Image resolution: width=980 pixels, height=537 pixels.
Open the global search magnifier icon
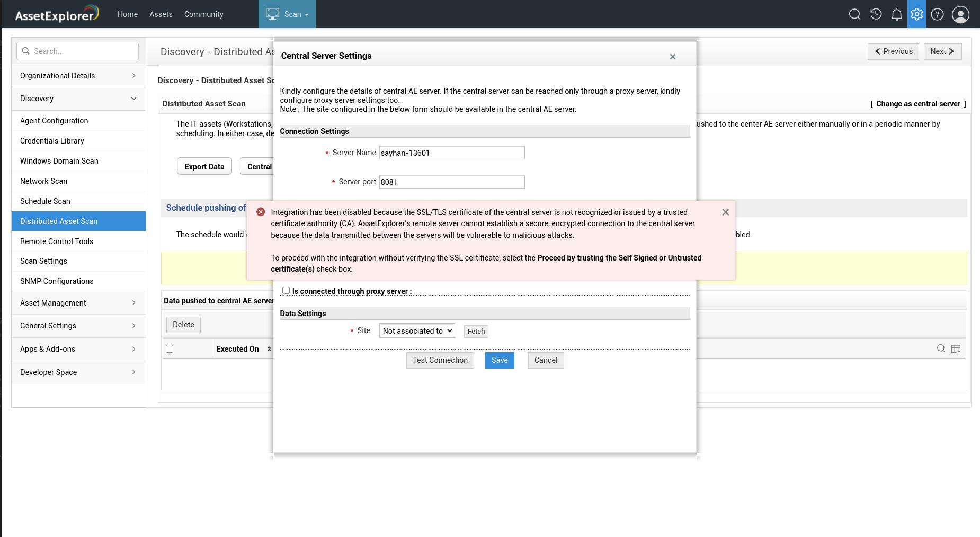[x=854, y=14]
